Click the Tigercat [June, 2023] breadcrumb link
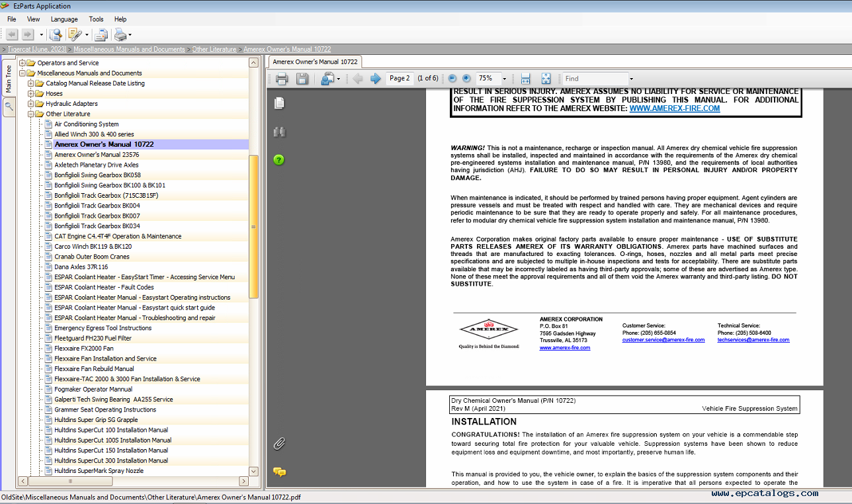This screenshot has width=852, height=504. click(x=37, y=50)
